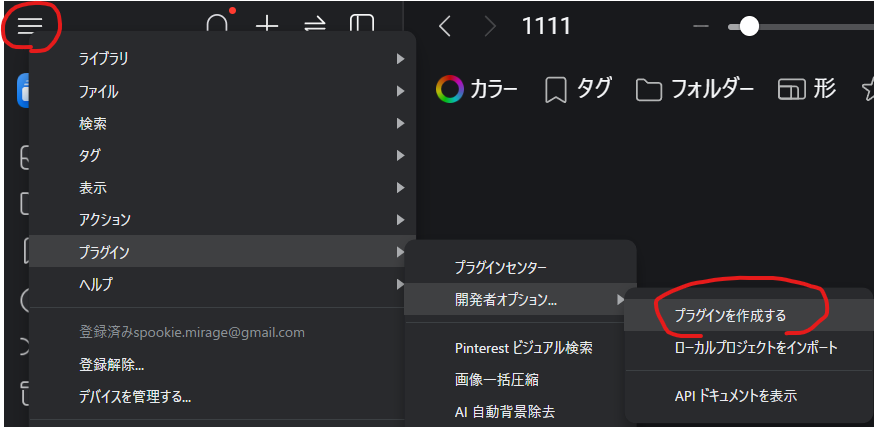The image size is (874, 427).
Task: Go back with the left chevron
Action: 445,26
